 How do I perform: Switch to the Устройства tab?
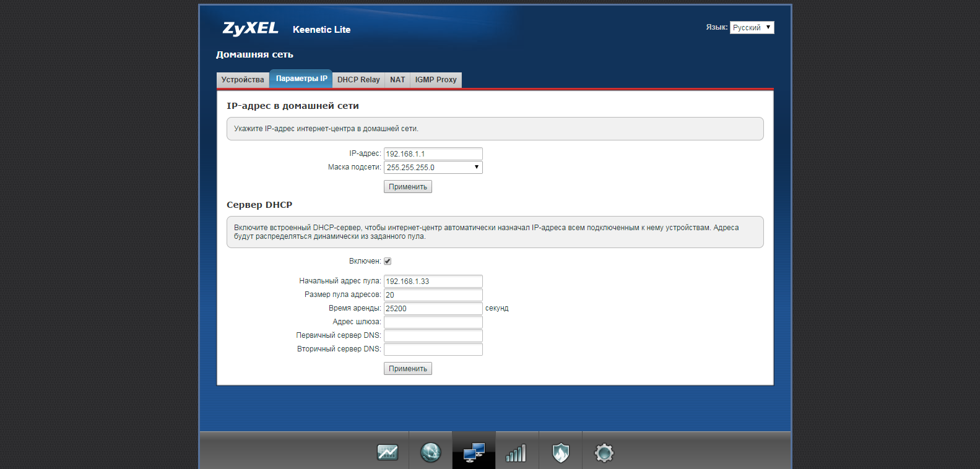[x=243, y=80]
